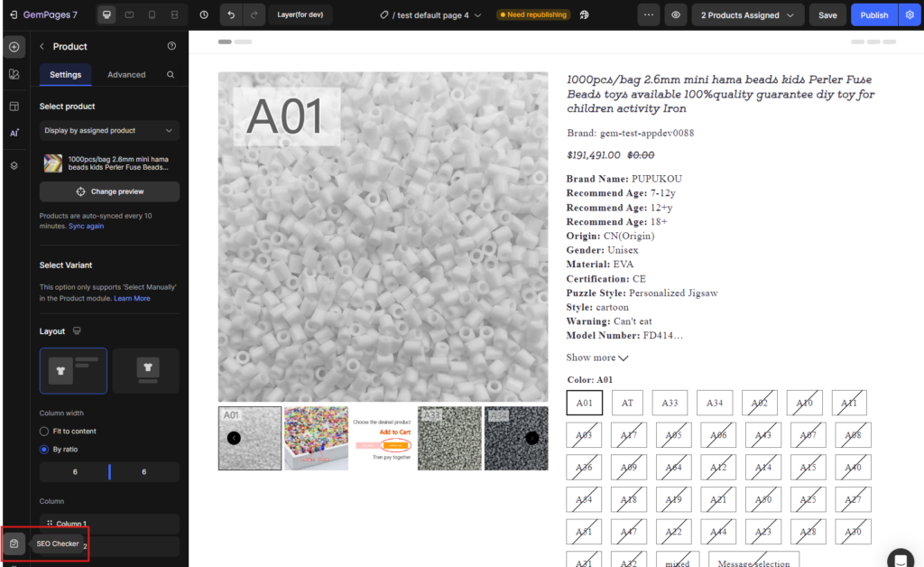Screen dimensions: 924x567
Task: Switch to the Advanced tab
Action: point(126,75)
